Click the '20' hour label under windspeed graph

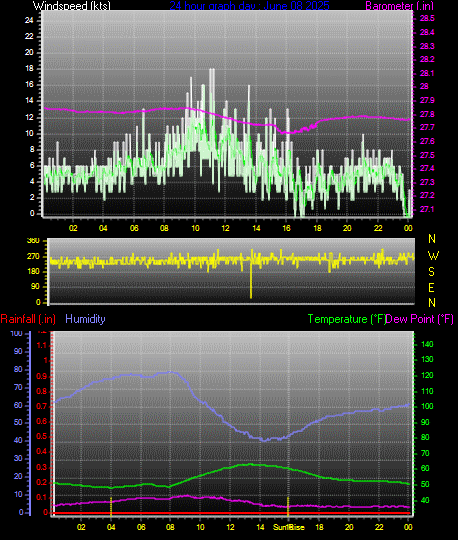point(347,228)
